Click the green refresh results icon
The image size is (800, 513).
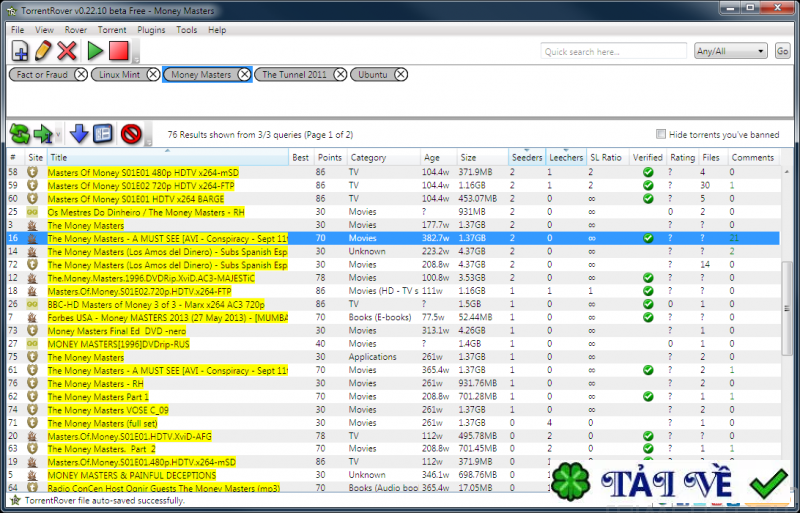pyautogui.click(x=19, y=134)
